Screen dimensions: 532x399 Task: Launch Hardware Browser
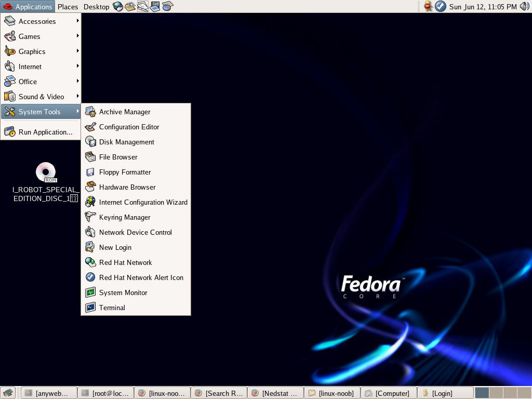click(x=136, y=187)
